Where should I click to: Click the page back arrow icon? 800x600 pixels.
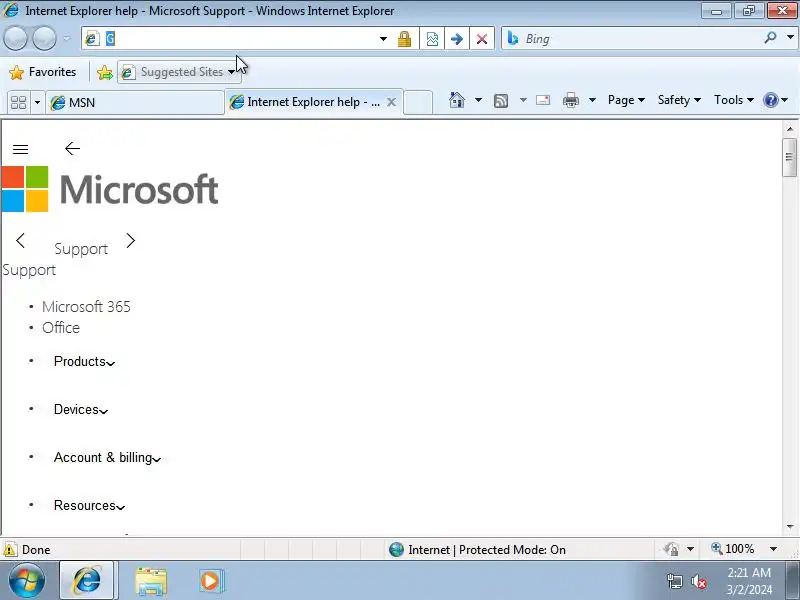coord(72,148)
